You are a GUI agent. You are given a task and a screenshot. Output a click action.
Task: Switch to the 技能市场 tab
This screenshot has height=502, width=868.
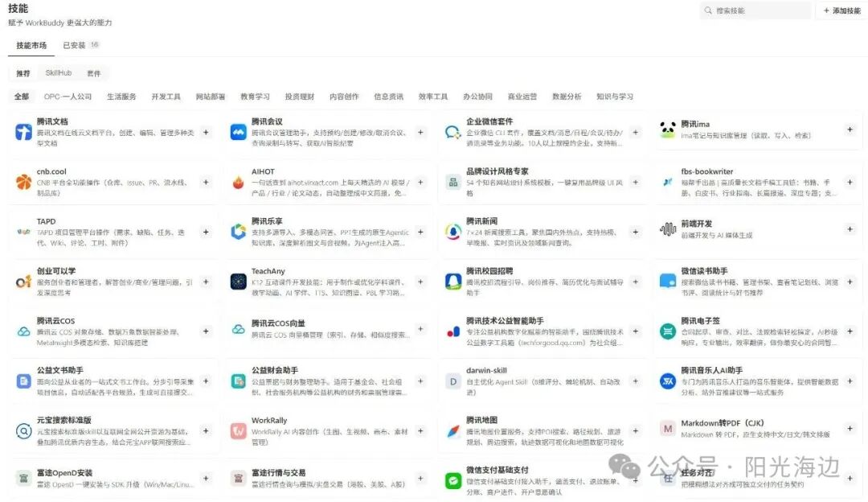point(31,45)
